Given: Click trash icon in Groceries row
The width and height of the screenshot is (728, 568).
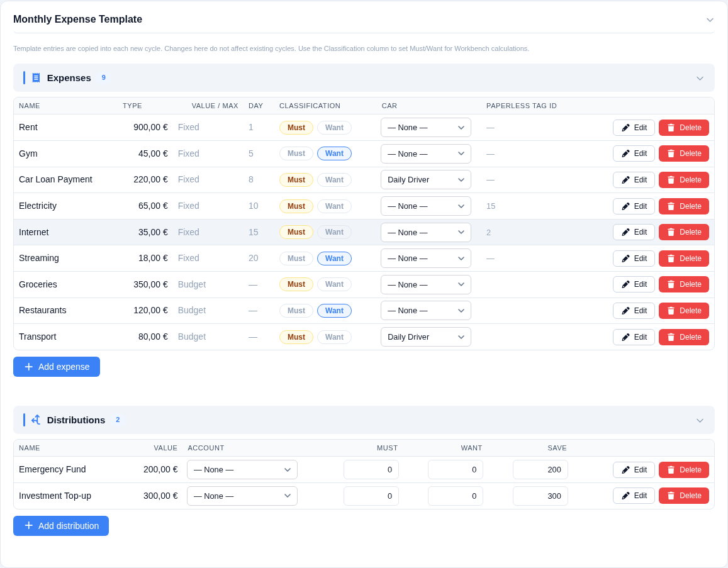Looking at the screenshot, I should click(671, 284).
